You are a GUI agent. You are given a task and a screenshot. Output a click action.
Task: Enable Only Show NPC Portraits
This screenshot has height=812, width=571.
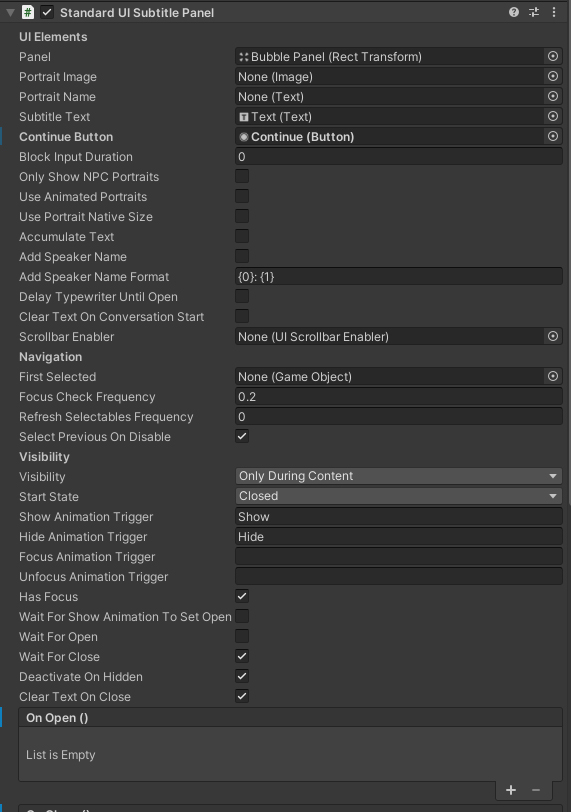[242, 177]
